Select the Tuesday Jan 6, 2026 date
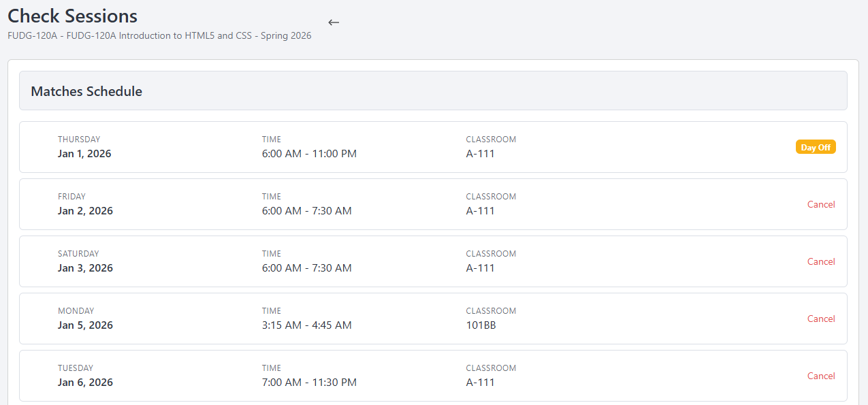The width and height of the screenshot is (868, 405). [x=85, y=383]
